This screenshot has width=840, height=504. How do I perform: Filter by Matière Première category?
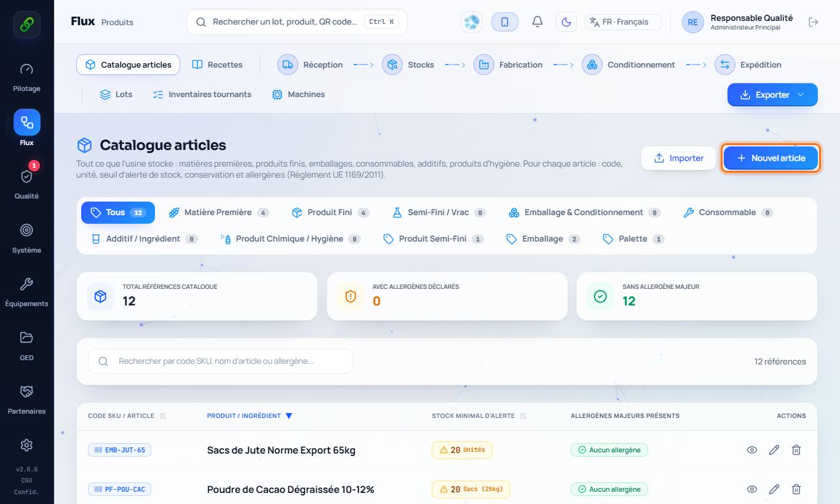tap(218, 213)
